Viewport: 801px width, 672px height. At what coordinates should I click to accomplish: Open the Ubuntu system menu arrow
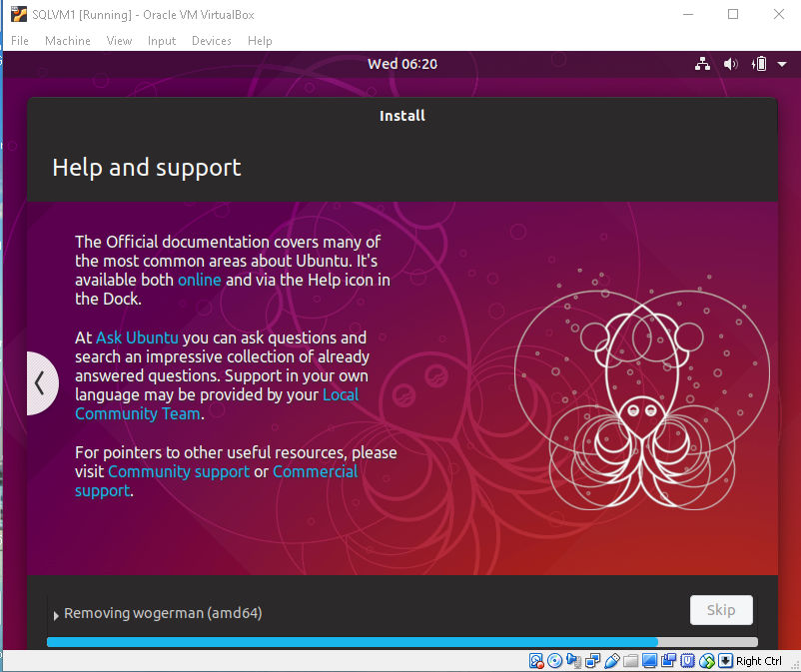782,64
